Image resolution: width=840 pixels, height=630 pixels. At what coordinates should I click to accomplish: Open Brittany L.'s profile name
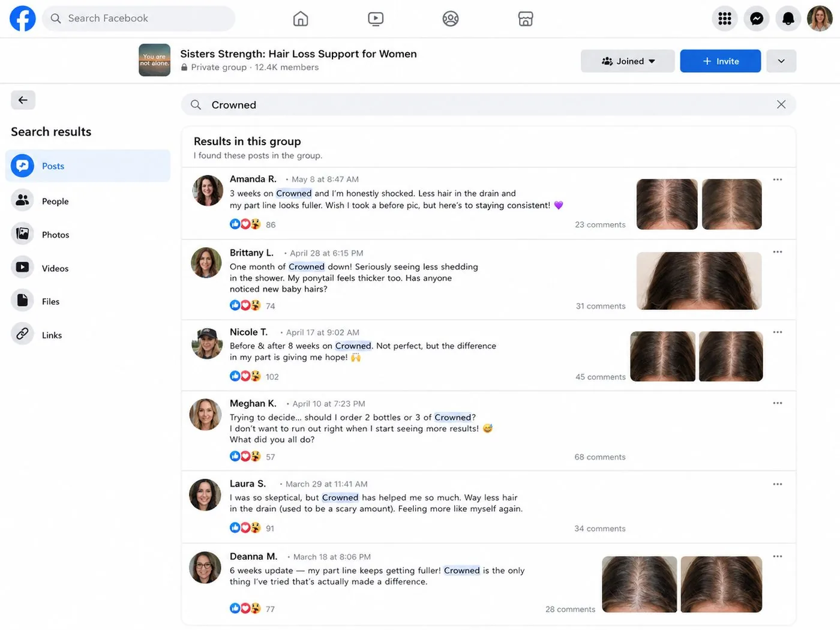(251, 253)
